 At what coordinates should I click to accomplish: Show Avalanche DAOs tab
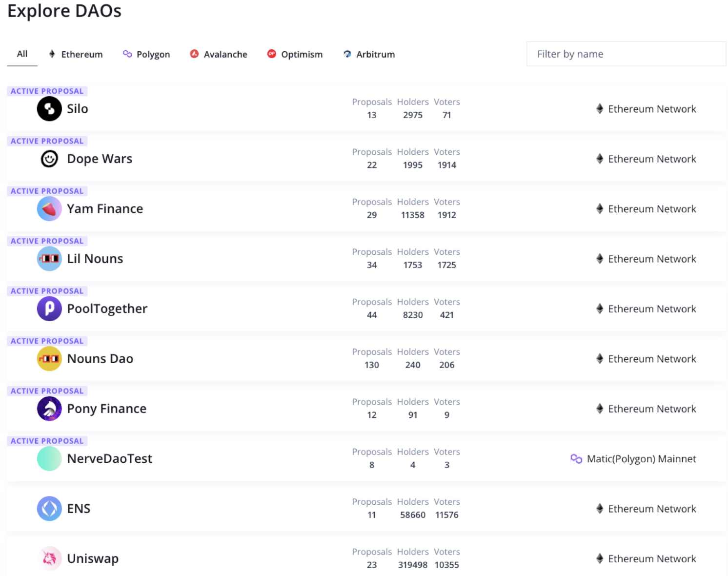click(x=219, y=54)
